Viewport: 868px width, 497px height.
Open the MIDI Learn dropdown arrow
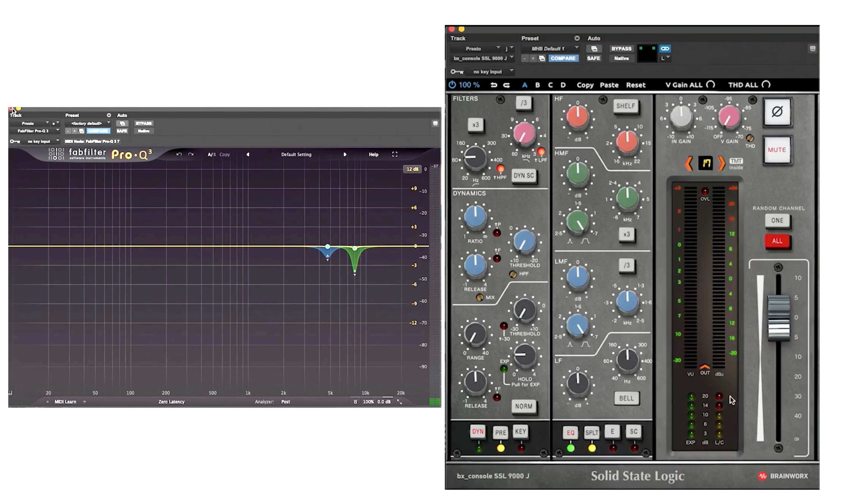pyautogui.click(x=84, y=402)
